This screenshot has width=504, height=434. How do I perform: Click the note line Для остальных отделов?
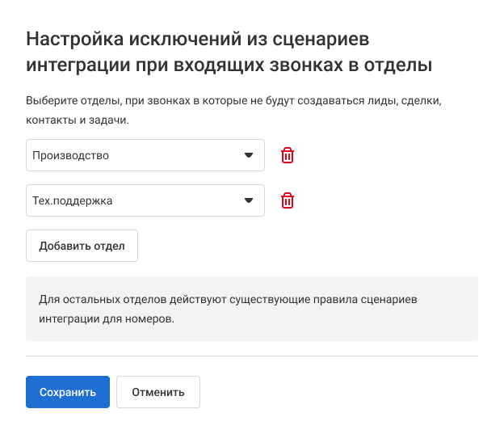click(229, 300)
